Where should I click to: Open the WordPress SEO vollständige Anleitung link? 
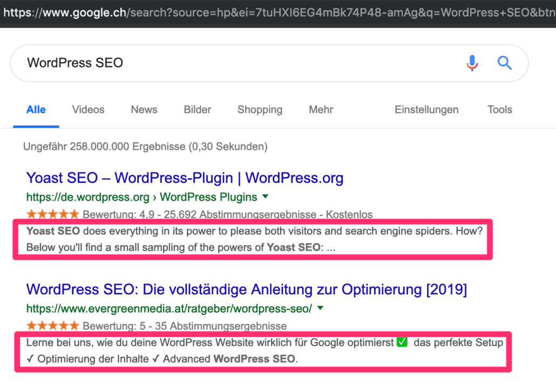[246, 290]
